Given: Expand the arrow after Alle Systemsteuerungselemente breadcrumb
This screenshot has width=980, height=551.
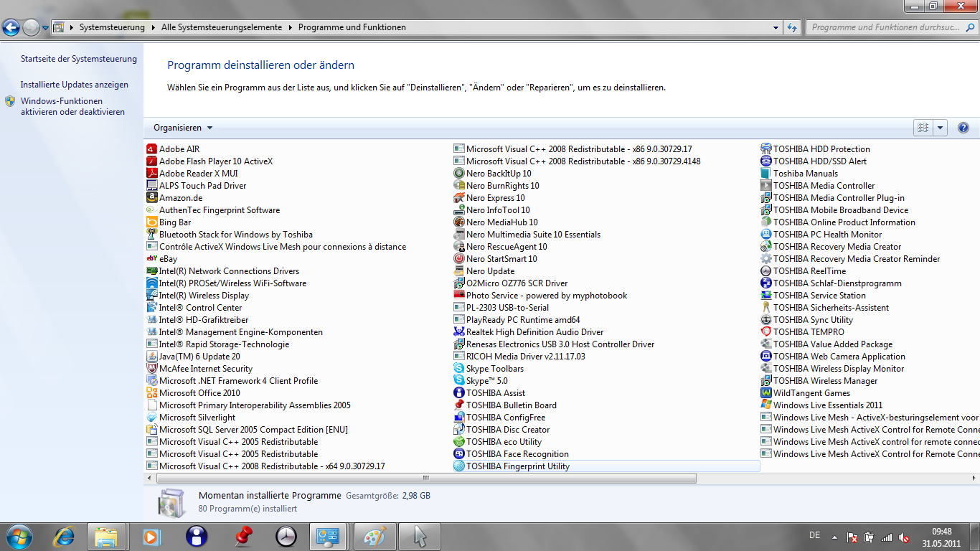Looking at the screenshot, I should (x=291, y=27).
